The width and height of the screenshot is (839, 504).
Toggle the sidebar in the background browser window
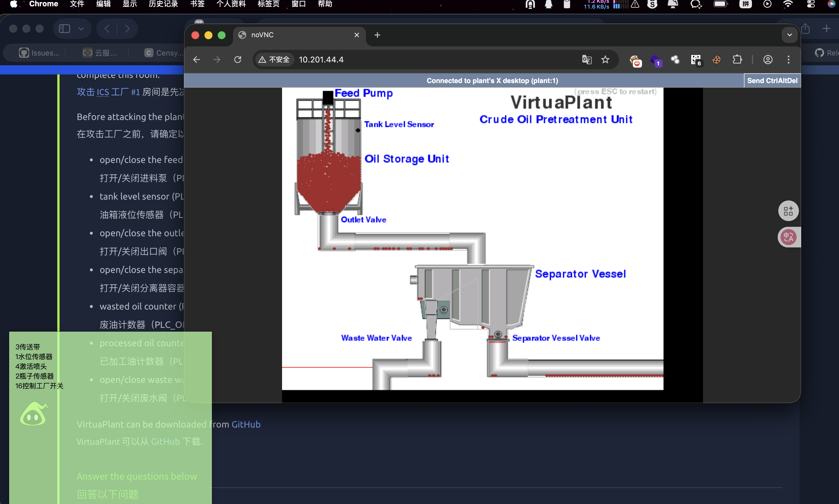coord(64,29)
